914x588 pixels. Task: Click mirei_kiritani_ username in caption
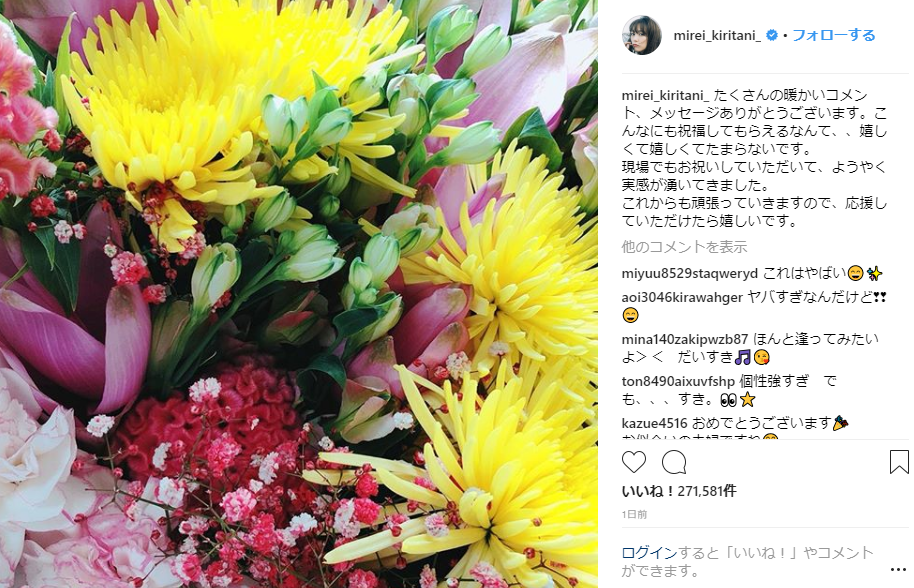coord(665,95)
